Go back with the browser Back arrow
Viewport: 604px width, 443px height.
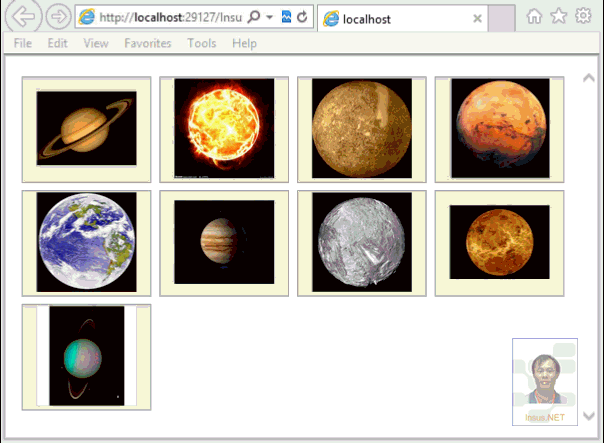[x=23, y=17]
